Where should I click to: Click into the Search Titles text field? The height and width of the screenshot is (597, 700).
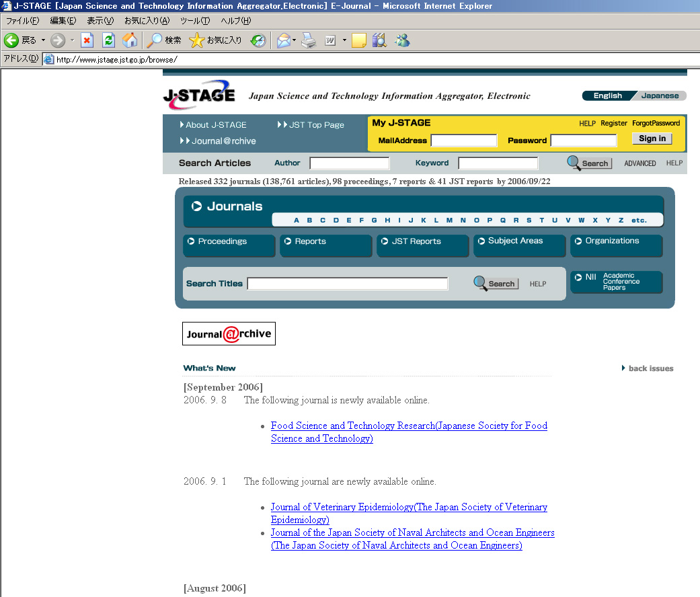(x=347, y=284)
